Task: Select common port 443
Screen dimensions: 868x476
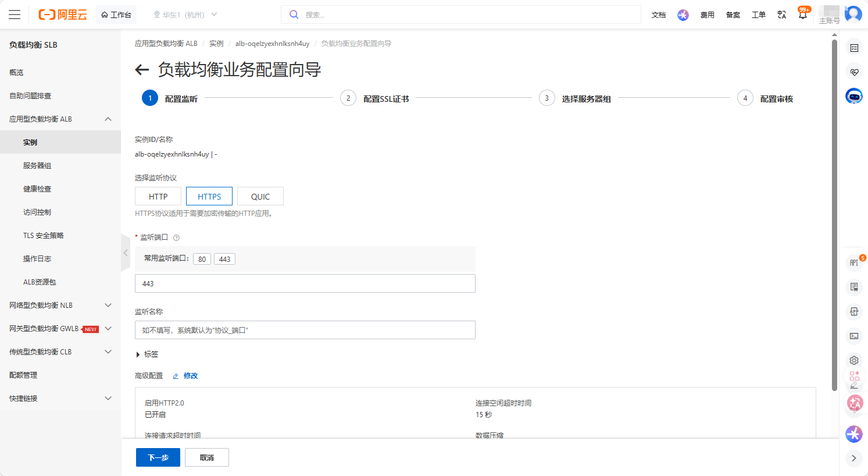Action: (x=225, y=259)
